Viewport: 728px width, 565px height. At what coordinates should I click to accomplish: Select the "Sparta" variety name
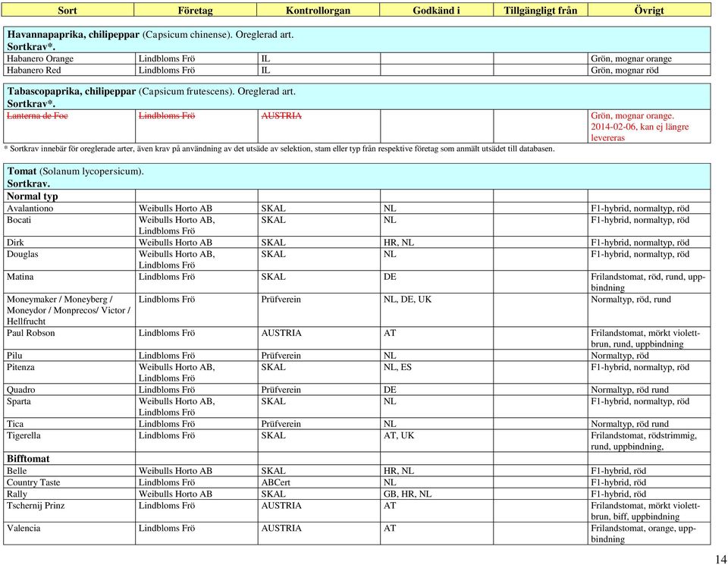(x=18, y=401)
